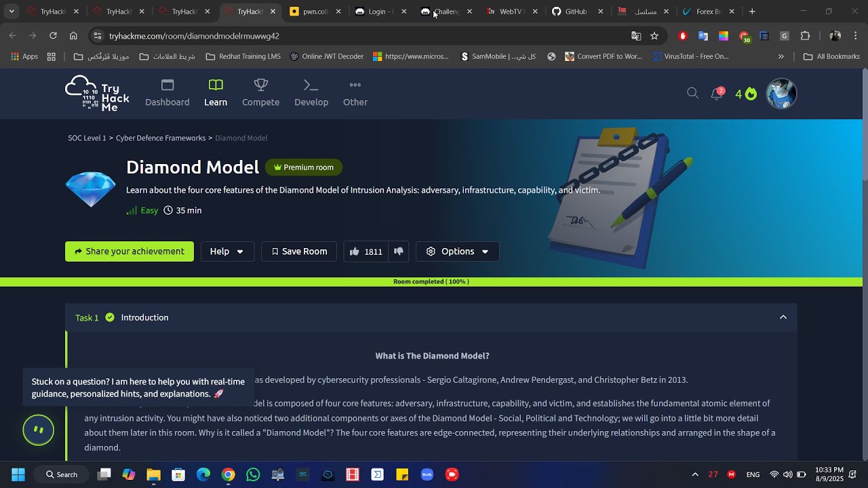The width and height of the screenshot is (868, 488).
Task: Open Microsoft Edge from taskbar
Action: [203, 474]
